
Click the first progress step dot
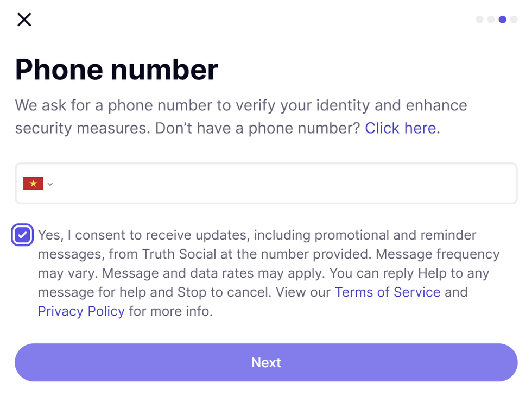pyautogui.click(x=479, y=20)
